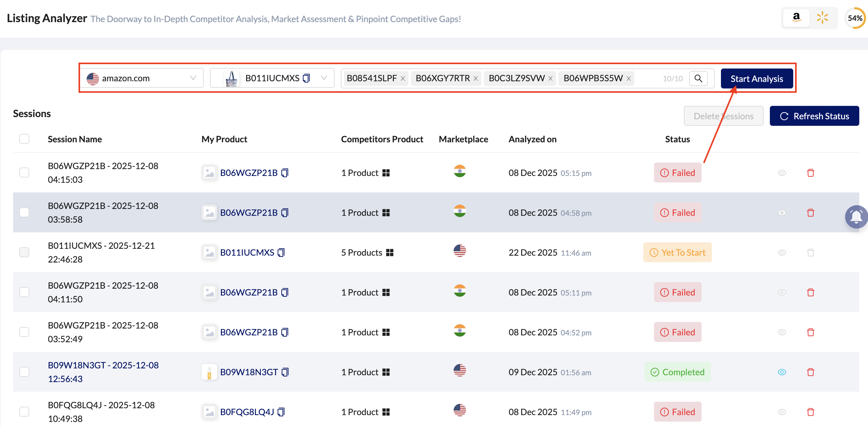Tick checkbox for B09W18N3GT session
The width and height of the screenshot is (868, 426).
[x=24, y=372]
